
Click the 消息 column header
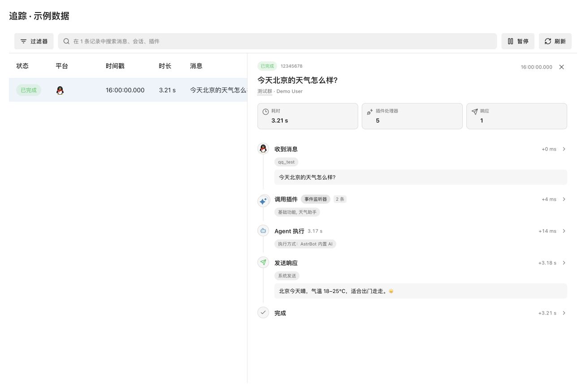coord(196,66)
